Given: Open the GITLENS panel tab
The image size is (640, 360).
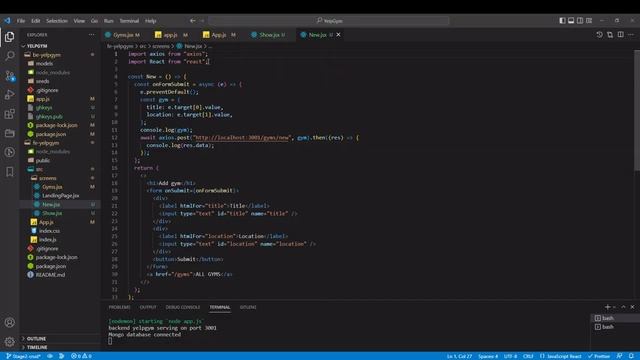Looking at the screenshot, I should pos(248,307).
